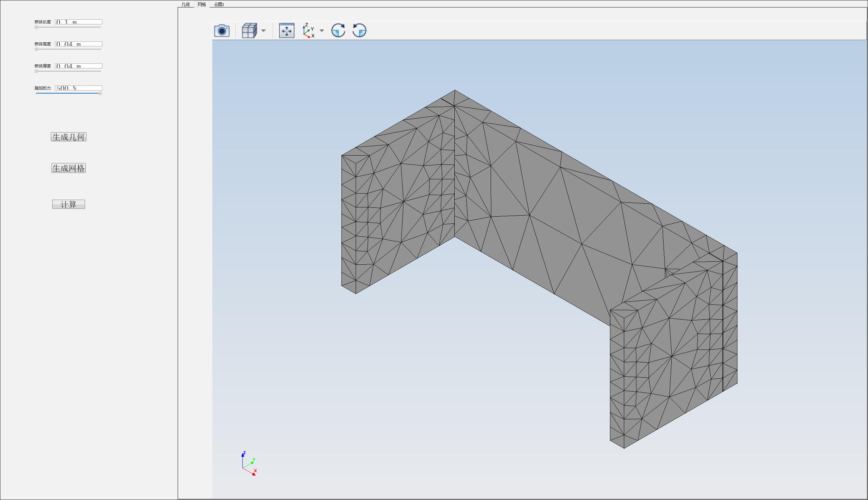Open the display mode dropdown arrow
Image resolution: width=868 pixels, height=500 pixels.
coord(263,31)
